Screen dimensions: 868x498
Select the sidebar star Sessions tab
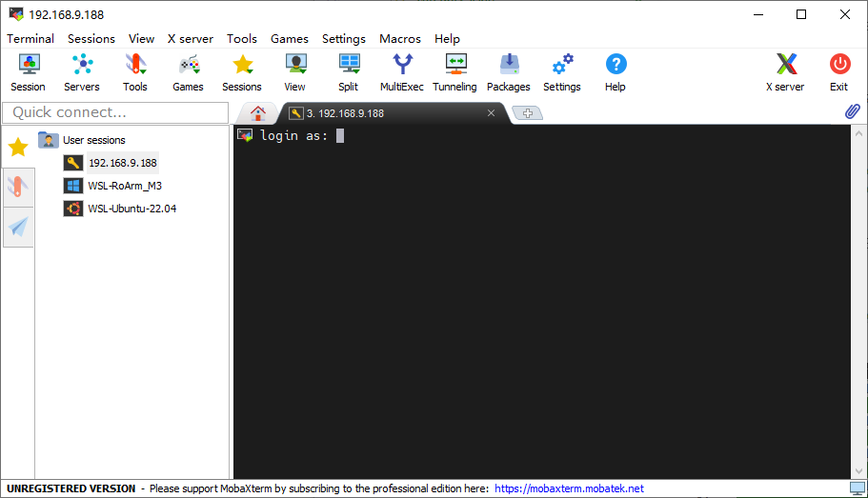[18, 148]
